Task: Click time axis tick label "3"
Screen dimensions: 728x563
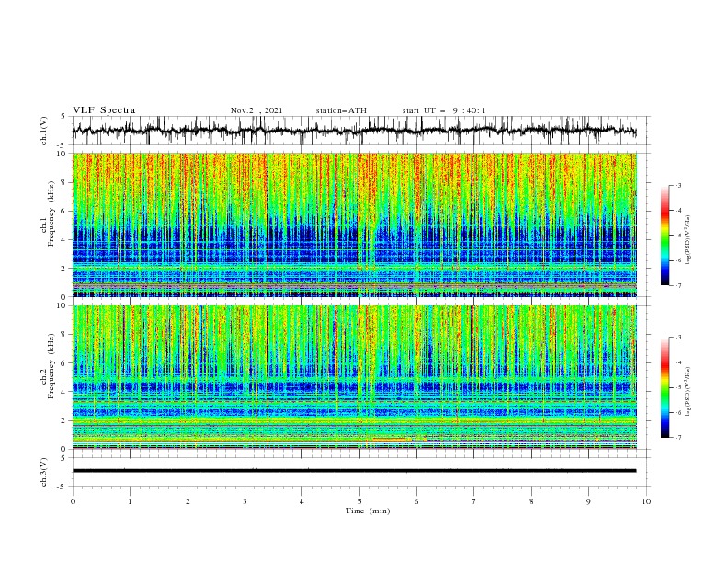Action: [x=245, y=501]
